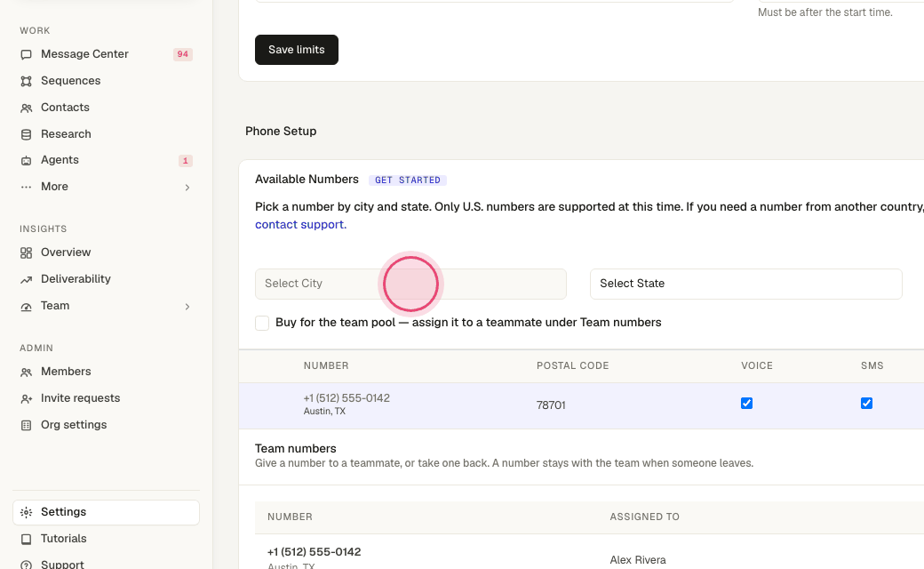Click the SMS column header
This screenshot has height=569, width=924.
872,365
